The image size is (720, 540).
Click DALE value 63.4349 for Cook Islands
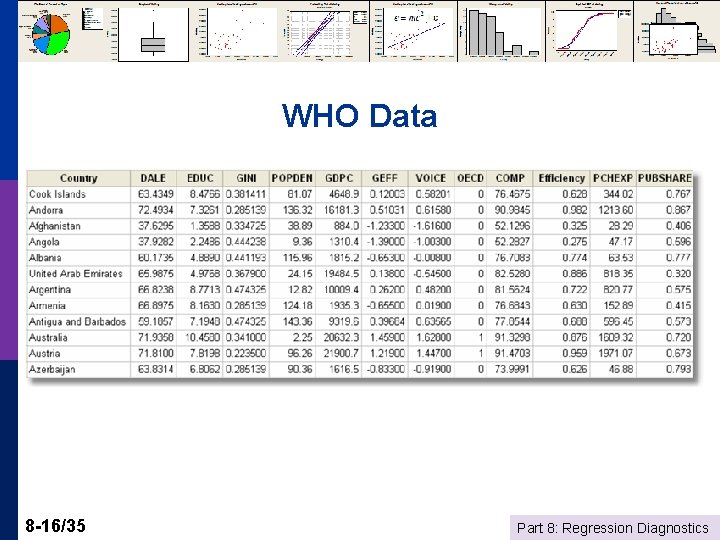[156, 194]
